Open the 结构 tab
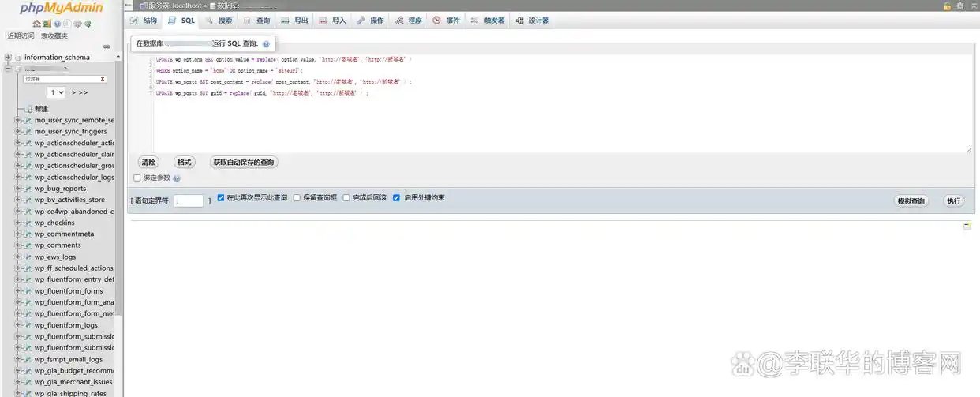This screenshot has height=397, width=980. [144, 21]
